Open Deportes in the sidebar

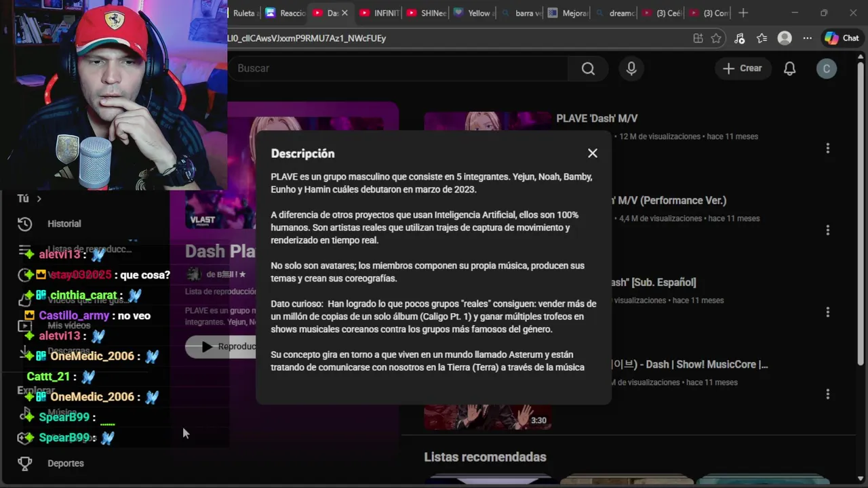coord(66,464)
